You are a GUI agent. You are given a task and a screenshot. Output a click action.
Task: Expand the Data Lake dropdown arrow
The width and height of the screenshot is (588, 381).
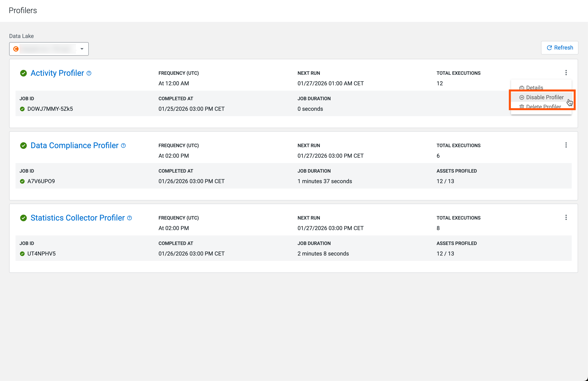82,49
